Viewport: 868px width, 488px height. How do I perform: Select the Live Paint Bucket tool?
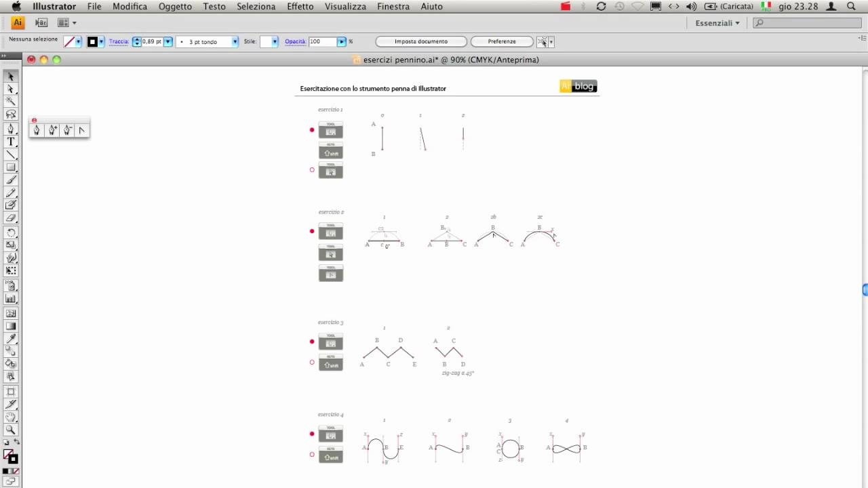(x=11, y=364)
